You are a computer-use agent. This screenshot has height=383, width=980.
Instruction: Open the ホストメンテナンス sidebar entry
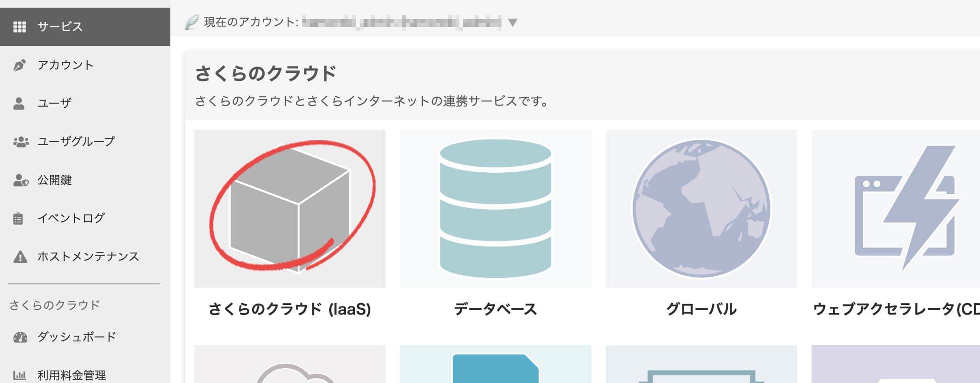(x=85, y=257)
